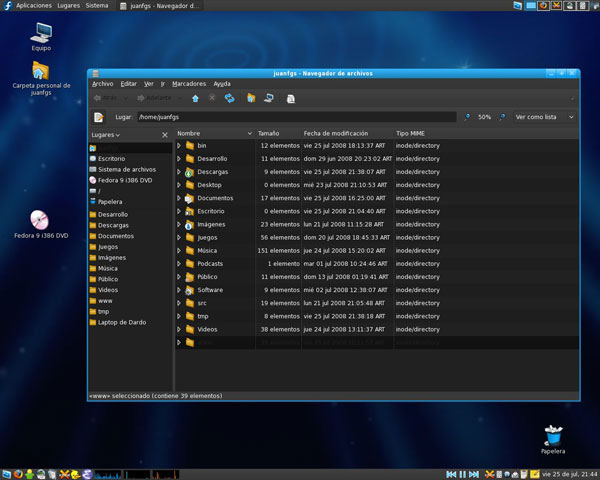Viewport: 600px width, 480px height.
Task: Open the Papelera trash desktop icon
Action: pyautogui.click(x=553, y=439)
